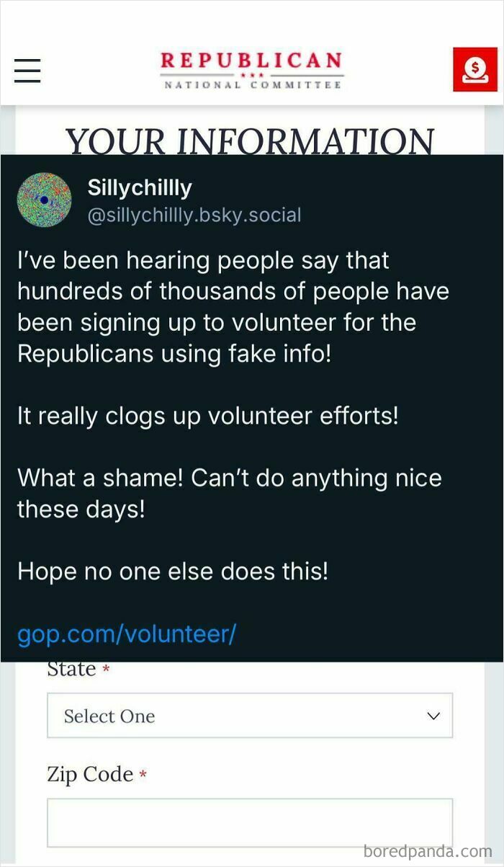Click the chevron on the State selector
The height and width of the screenshot is (867, 504).
[x=433, y=715]
